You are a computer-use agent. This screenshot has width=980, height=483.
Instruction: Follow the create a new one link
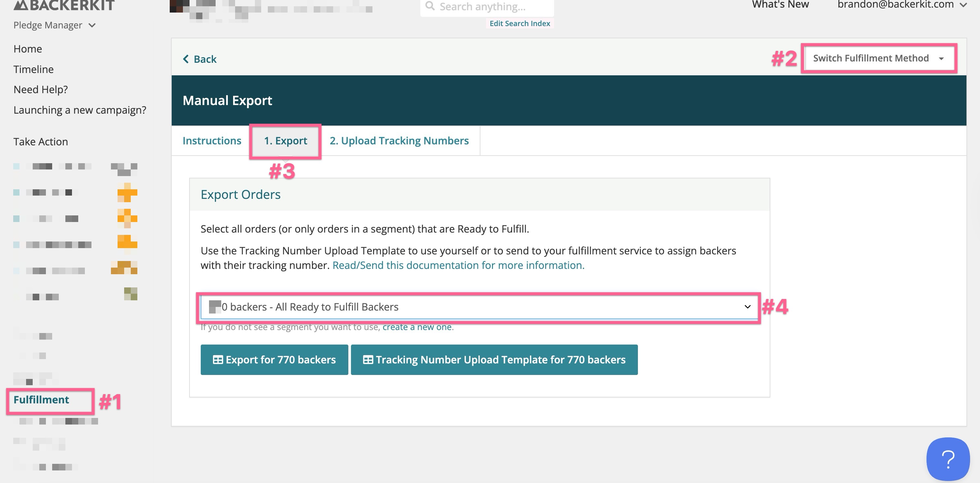tap(417, 327)
